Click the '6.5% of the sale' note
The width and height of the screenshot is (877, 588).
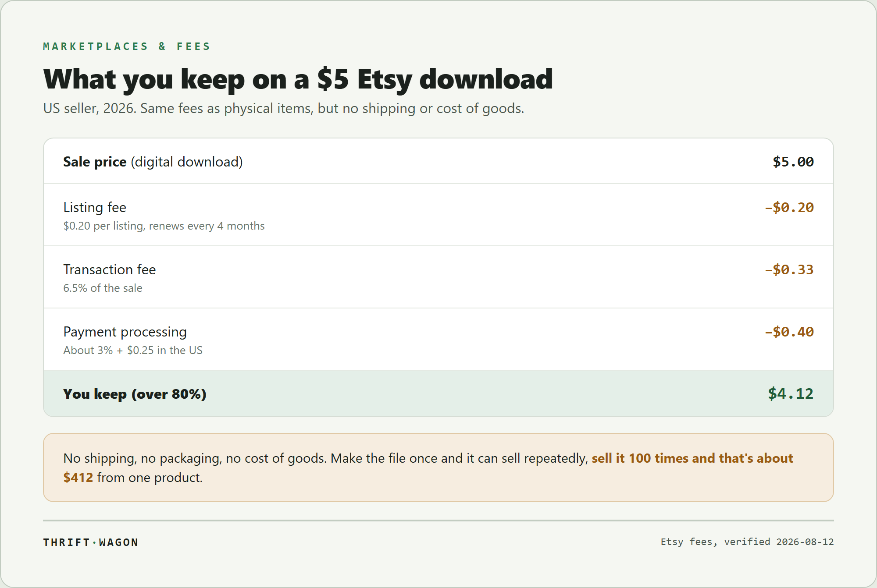point(103,288)
